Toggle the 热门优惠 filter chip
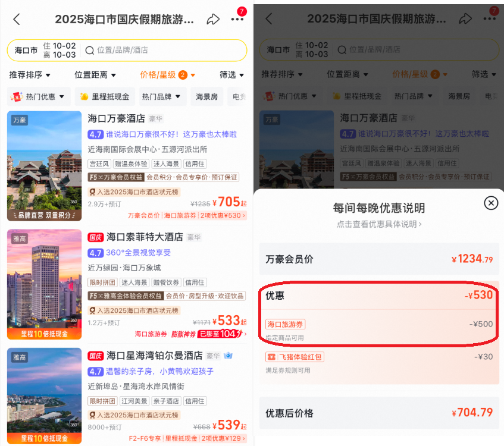 pos(38,95)
